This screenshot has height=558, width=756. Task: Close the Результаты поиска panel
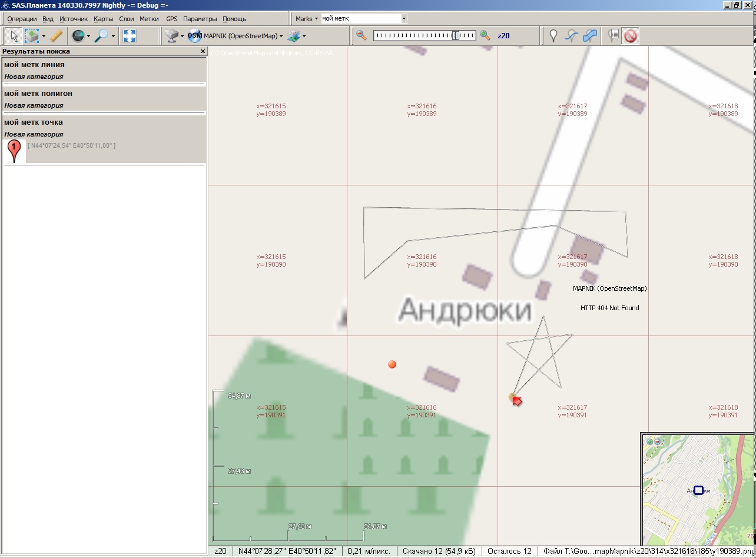pos(203,52)
